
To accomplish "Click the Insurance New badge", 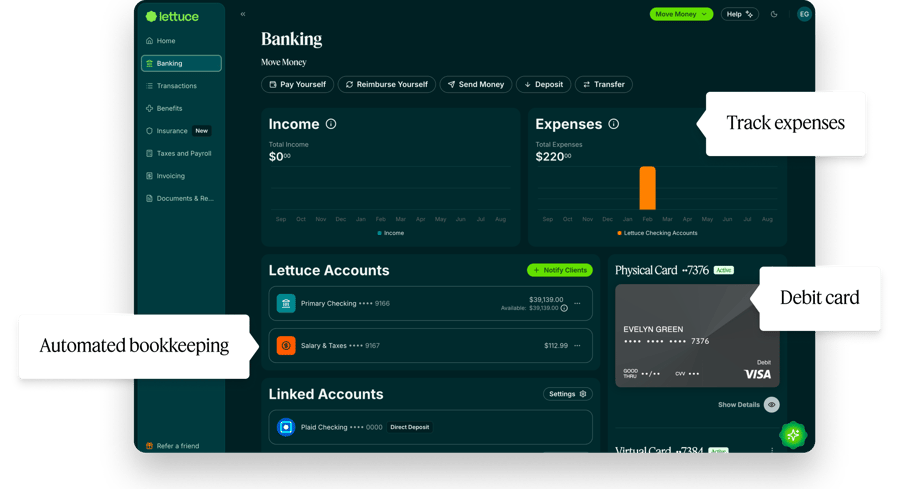I will pos(201,131).
